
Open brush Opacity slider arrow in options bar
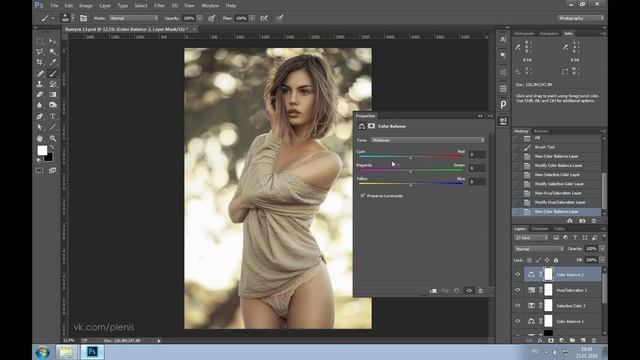point(200,18)
